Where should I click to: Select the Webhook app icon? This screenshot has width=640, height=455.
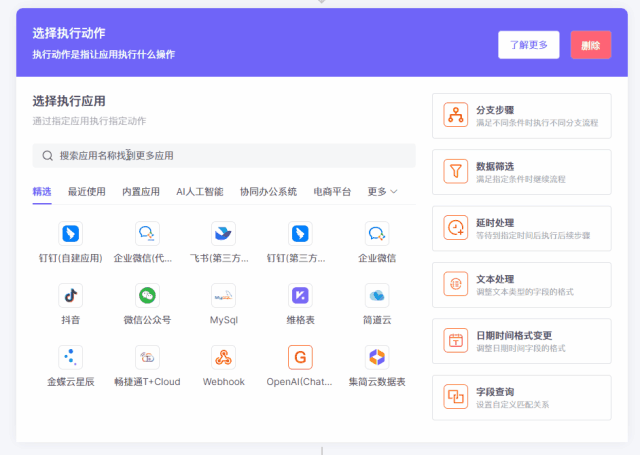click(223, 357)
